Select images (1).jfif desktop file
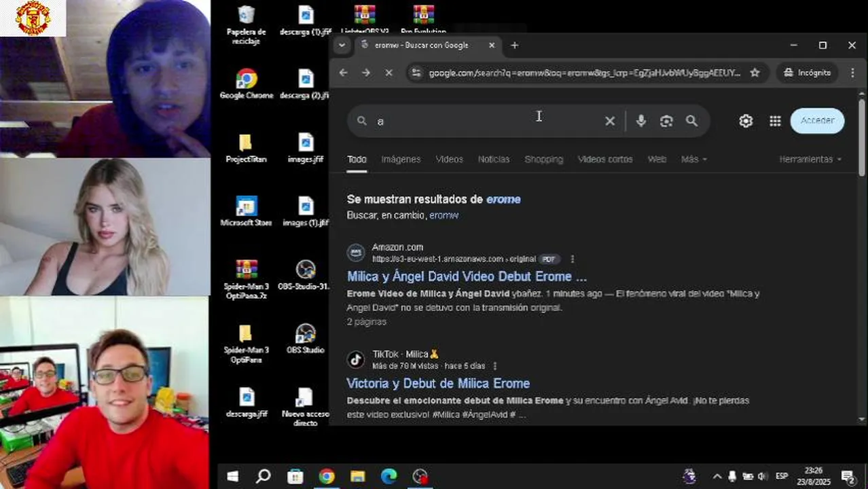Image resolution: width=868 pixels, height=489 pixels. tap(306, 211)
